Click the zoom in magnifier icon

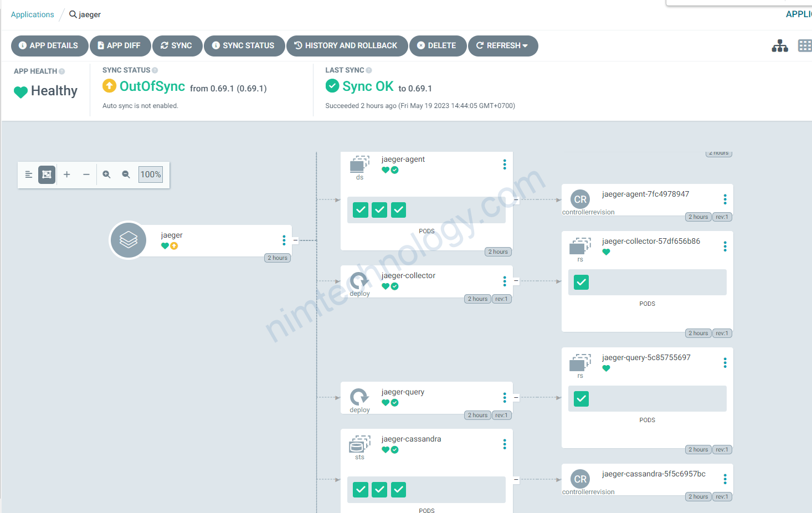tap(107, 175)
